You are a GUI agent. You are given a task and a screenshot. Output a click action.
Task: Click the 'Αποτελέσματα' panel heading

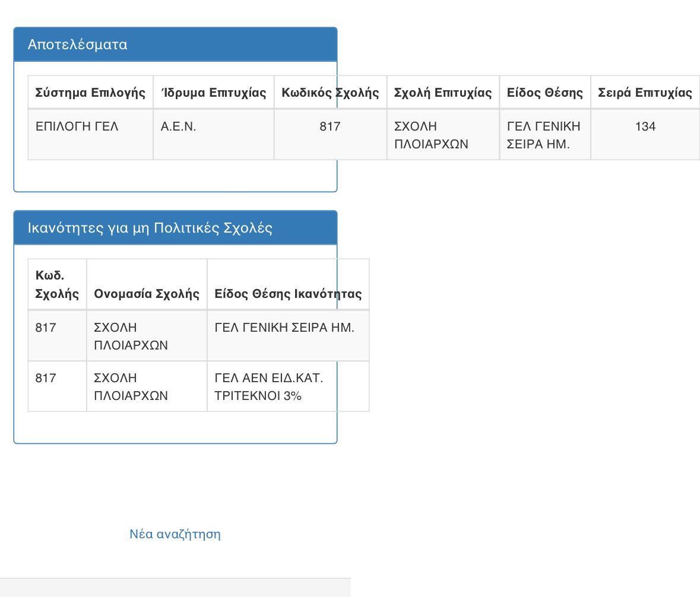point(77,45)
